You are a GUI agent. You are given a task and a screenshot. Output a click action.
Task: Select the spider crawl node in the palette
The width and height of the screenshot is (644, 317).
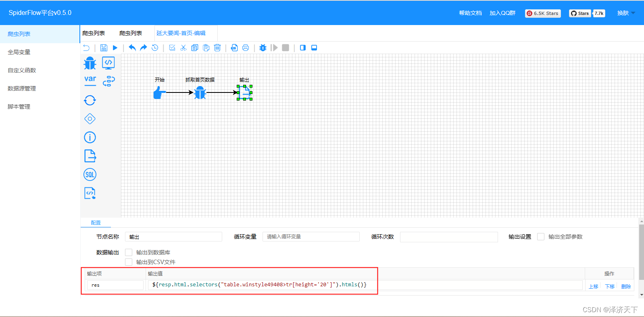coord(90,63)
